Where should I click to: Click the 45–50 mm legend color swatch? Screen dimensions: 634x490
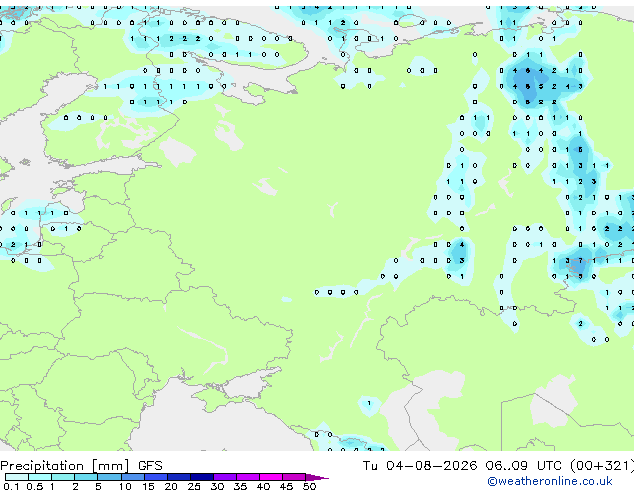pyautogui.click(x=294, y=477)
